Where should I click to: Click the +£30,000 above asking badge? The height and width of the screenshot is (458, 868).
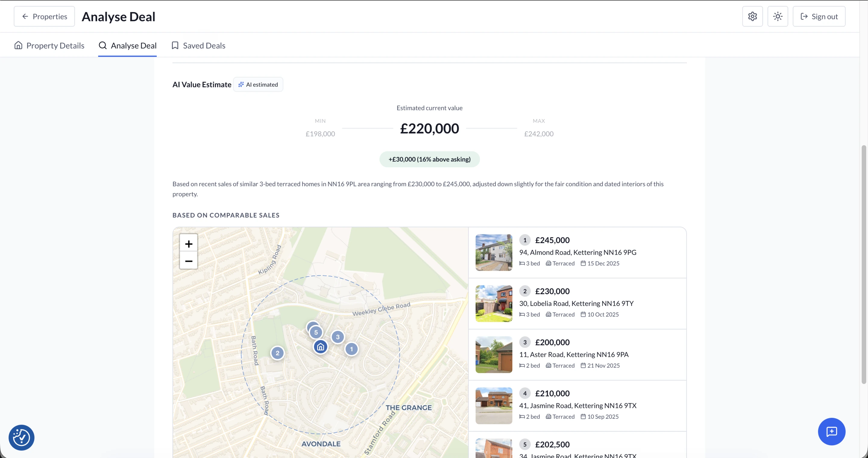pyautogui.click(x=429, y=159)
